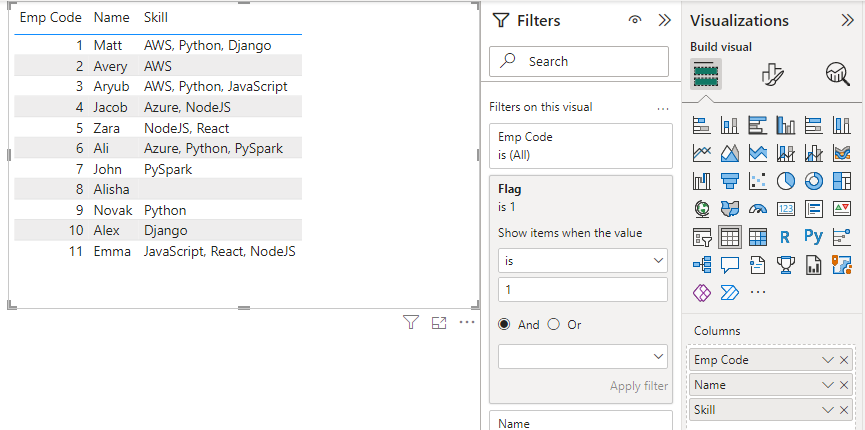The height and width of the screenshot is (430, 865).
Task: Open table visual more options
Action: 467,323
